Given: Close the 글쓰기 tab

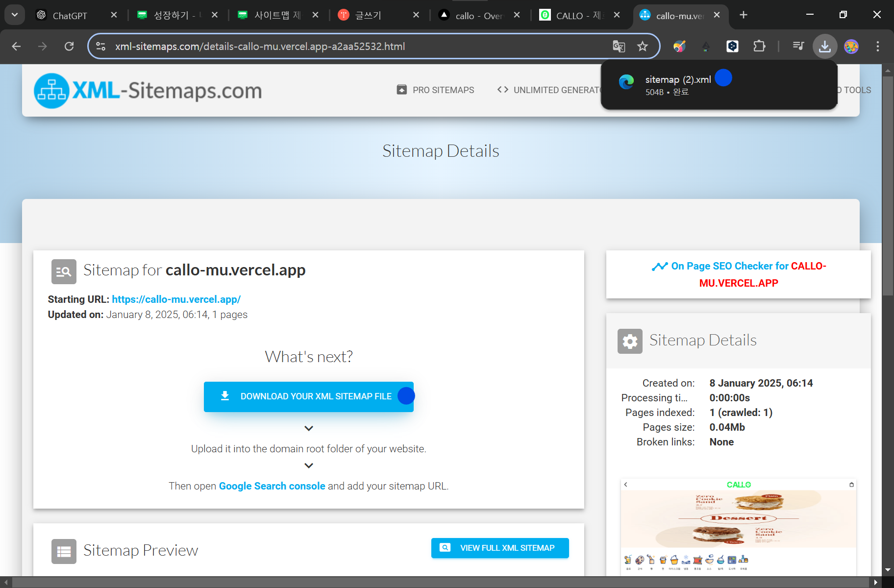Looking at the screenshot, I should 416,15.
